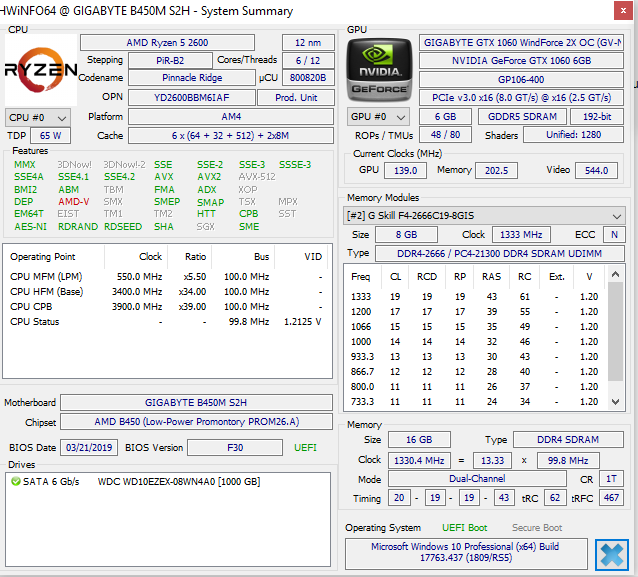Click the 933.3 frequency timing row
Screen dimensions: 638x577
pyautogui.click(x=476, y=357)
